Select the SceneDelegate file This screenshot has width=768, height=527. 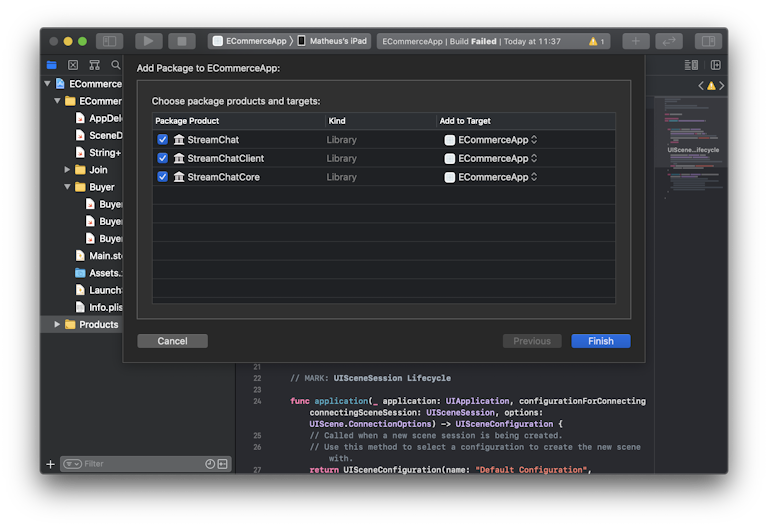pos(98,135)
